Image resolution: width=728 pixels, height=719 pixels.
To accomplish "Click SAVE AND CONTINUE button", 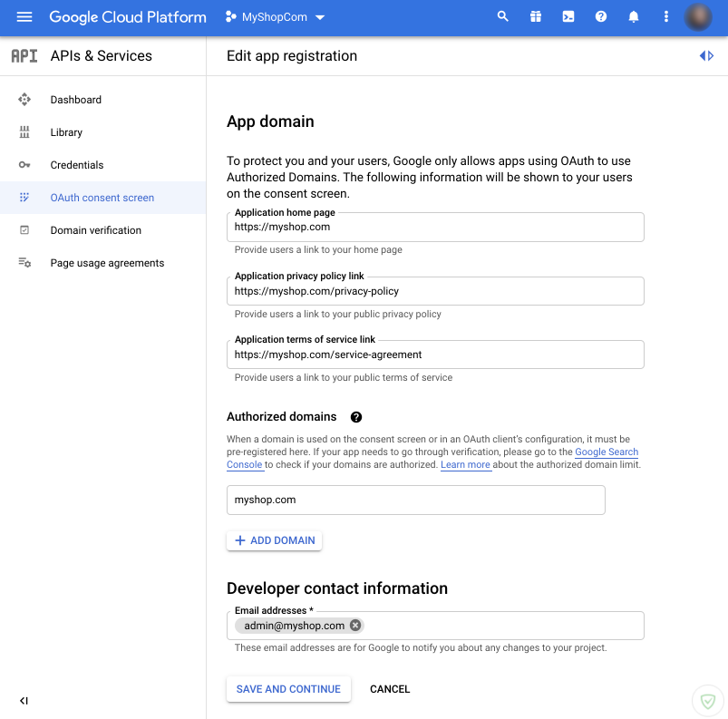I will click(x=288, y=689).
